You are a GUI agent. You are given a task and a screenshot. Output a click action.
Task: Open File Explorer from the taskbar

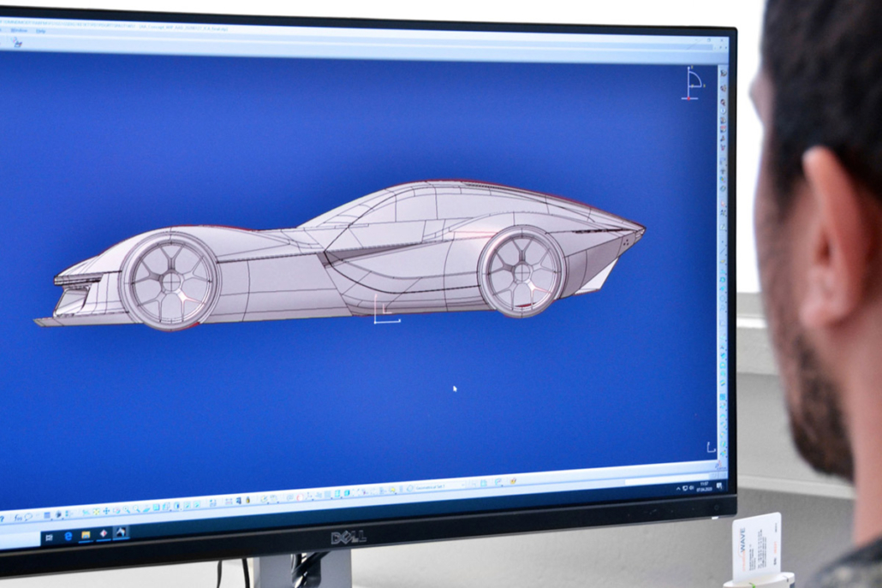(86, 536)
